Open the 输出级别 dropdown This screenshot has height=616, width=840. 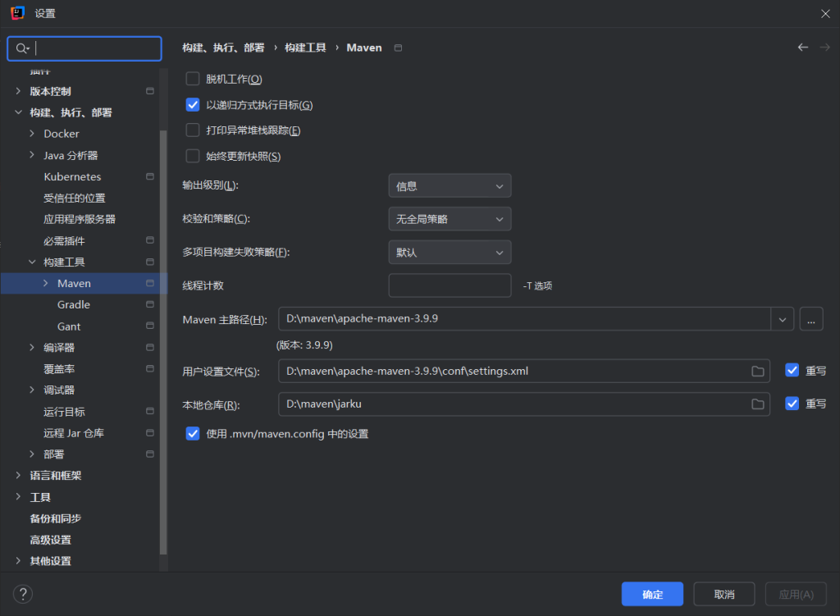pyautogui.click(x=450, y=186)
